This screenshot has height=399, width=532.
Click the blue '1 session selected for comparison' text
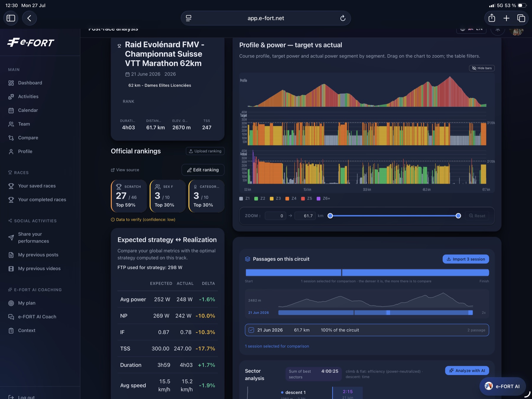click(277, 346)
